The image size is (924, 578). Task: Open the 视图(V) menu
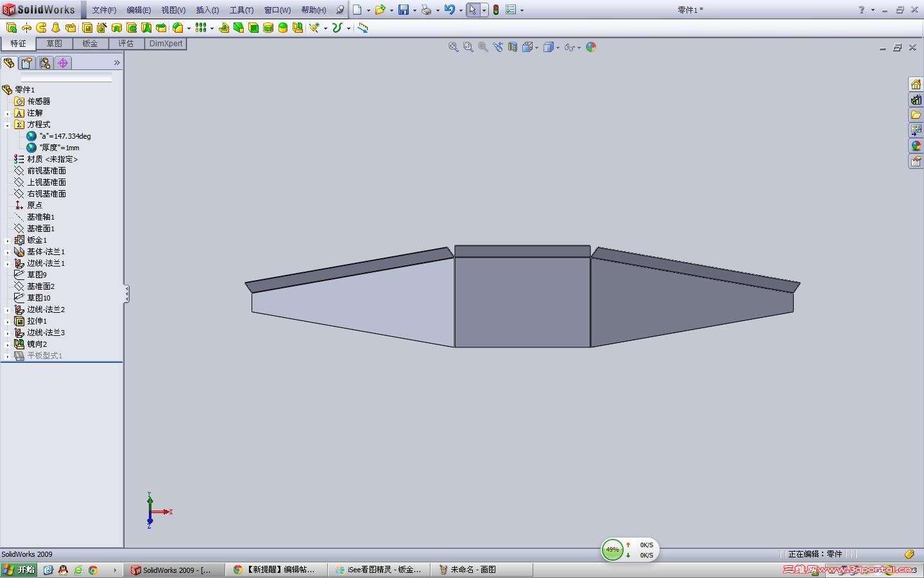tap(173, 10)
